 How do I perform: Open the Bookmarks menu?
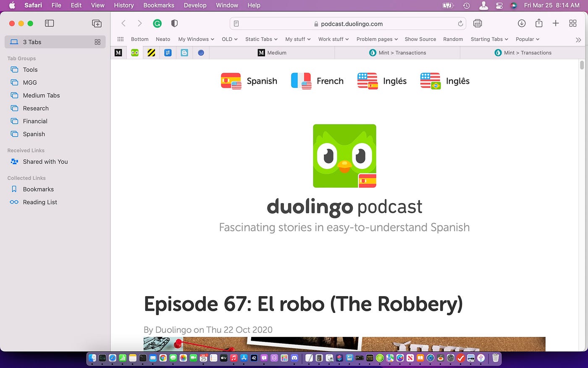pyautogui.click(x=159, y=5)
